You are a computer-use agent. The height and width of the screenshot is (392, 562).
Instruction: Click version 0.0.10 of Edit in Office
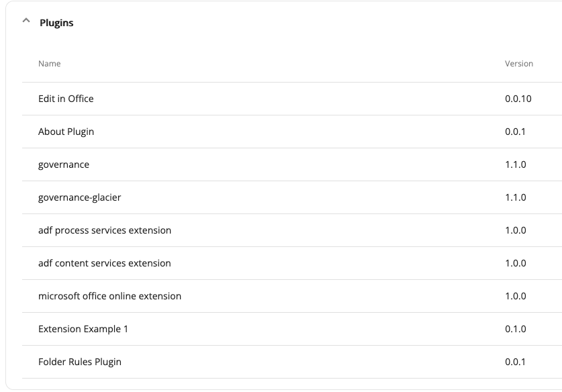[518, 99]
